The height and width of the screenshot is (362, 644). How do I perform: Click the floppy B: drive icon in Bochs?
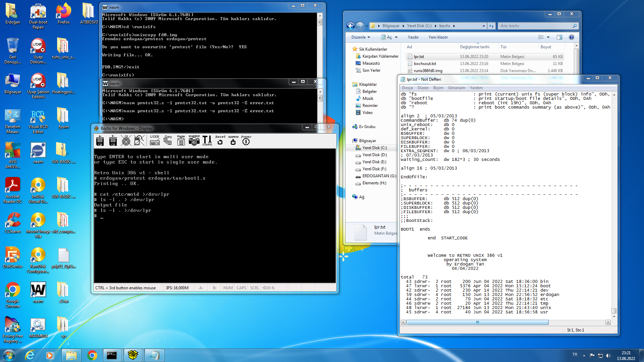113,141
